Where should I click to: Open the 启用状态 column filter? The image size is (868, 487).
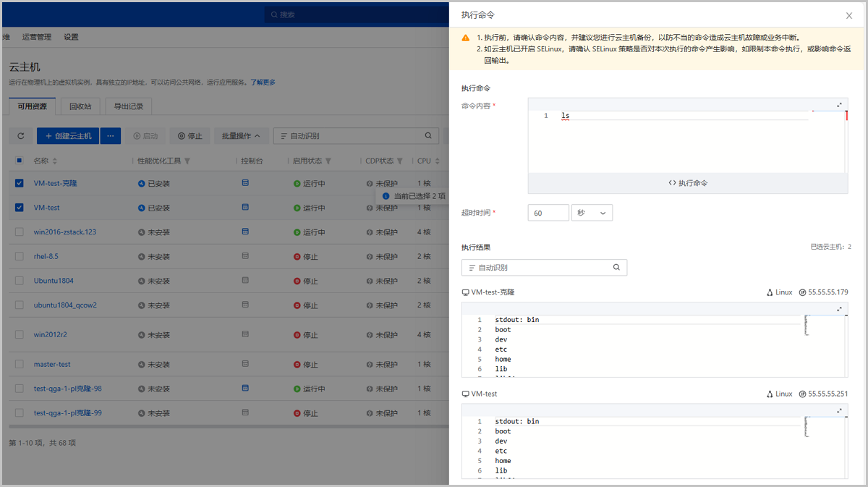tap(328, 161)
